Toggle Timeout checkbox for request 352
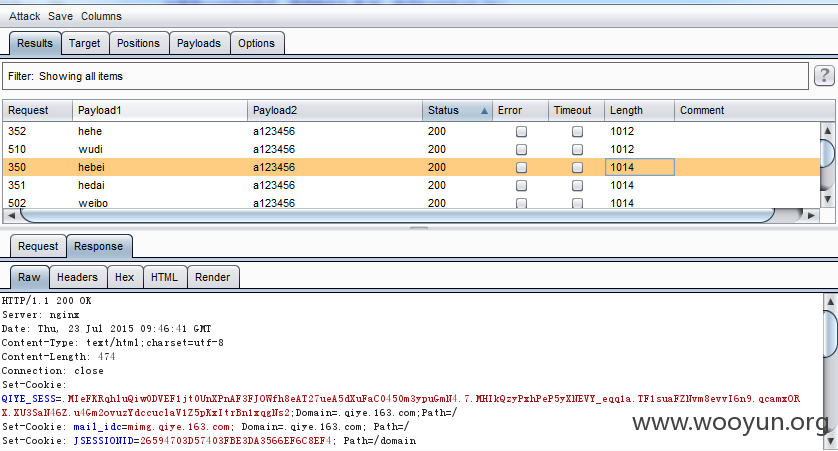This screenshot has height=451, width=838. 577,131
